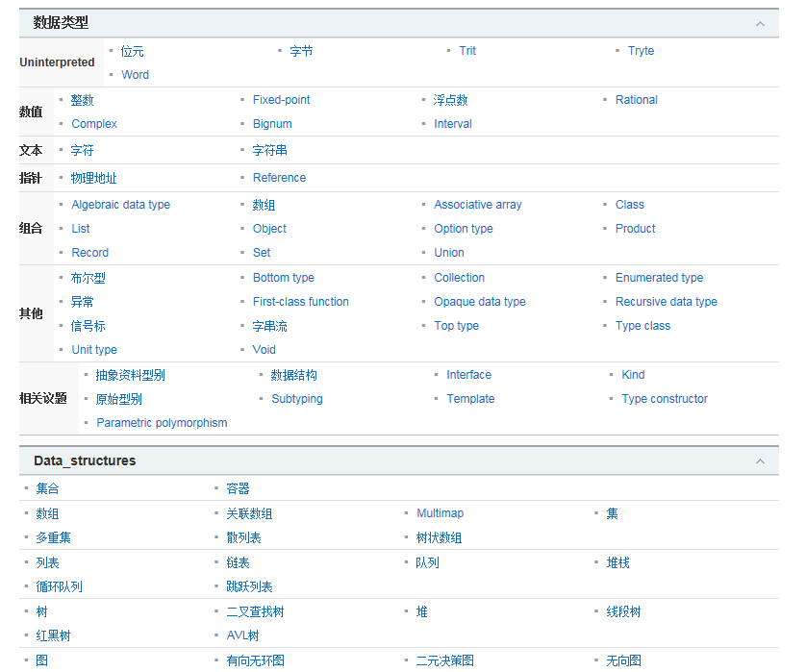806x672 pixels.
Task: Open the List link
Action: tap(80, 229)
